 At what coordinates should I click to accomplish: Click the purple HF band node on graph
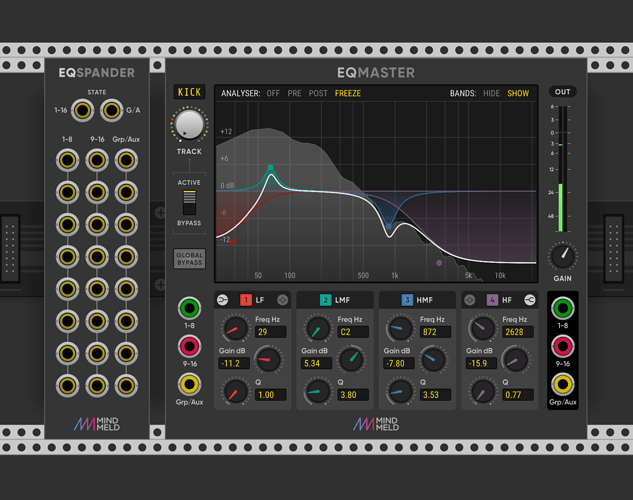(439, 263)
